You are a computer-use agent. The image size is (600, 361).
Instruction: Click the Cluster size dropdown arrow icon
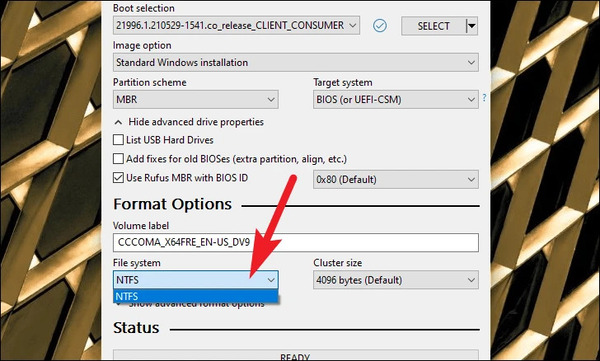[x=471, y=280]
